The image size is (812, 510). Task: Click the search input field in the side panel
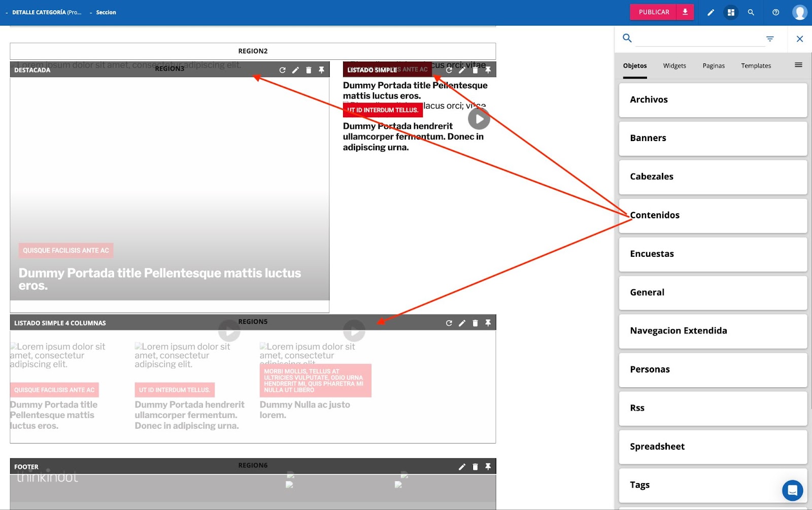tap(699, 39)
